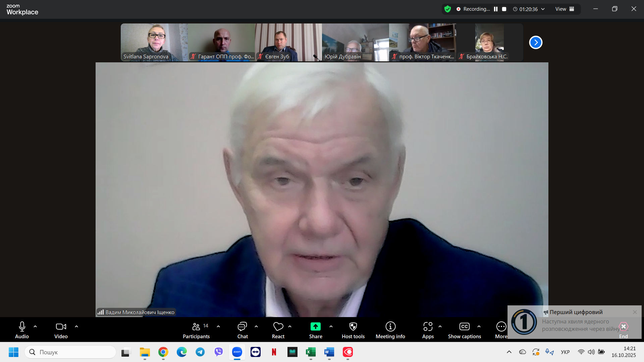644x362 pixels.
Task: Expand audio options arrow
Action: pos(35,326)
